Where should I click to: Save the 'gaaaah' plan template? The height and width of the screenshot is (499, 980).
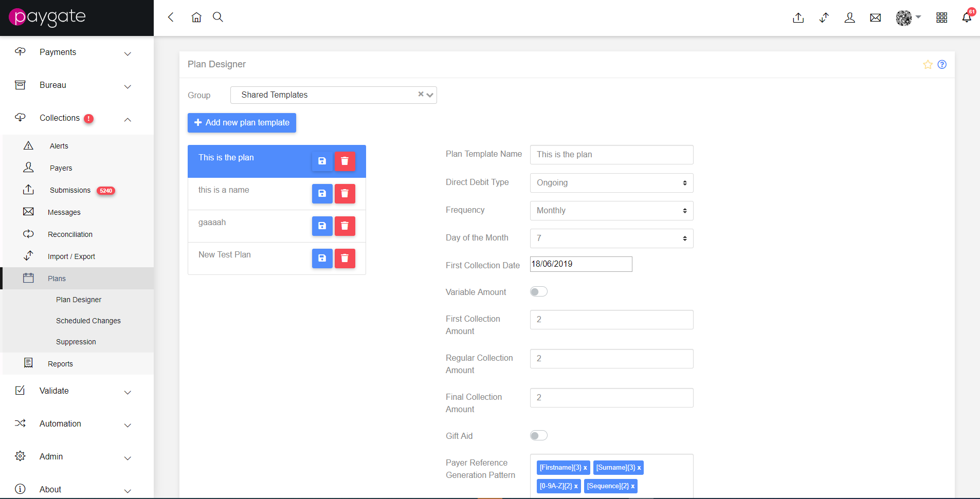pyautogui.click(x=322, y=226)
